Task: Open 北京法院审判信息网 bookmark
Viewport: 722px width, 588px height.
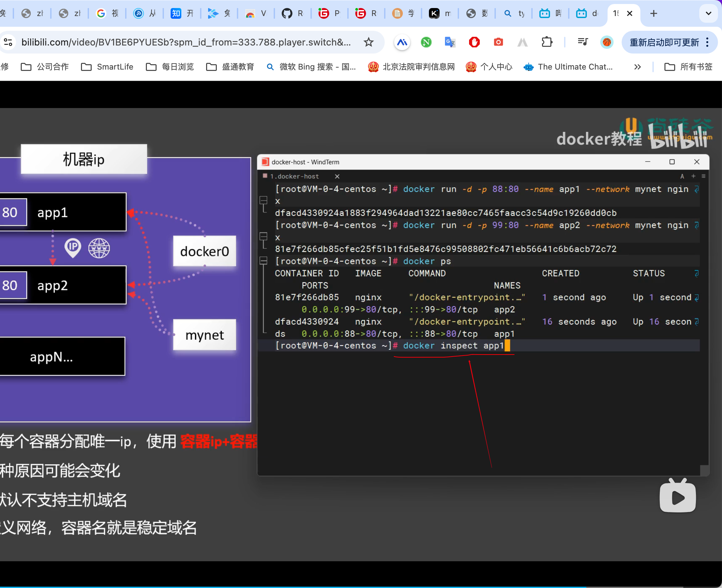Action: 412,67
